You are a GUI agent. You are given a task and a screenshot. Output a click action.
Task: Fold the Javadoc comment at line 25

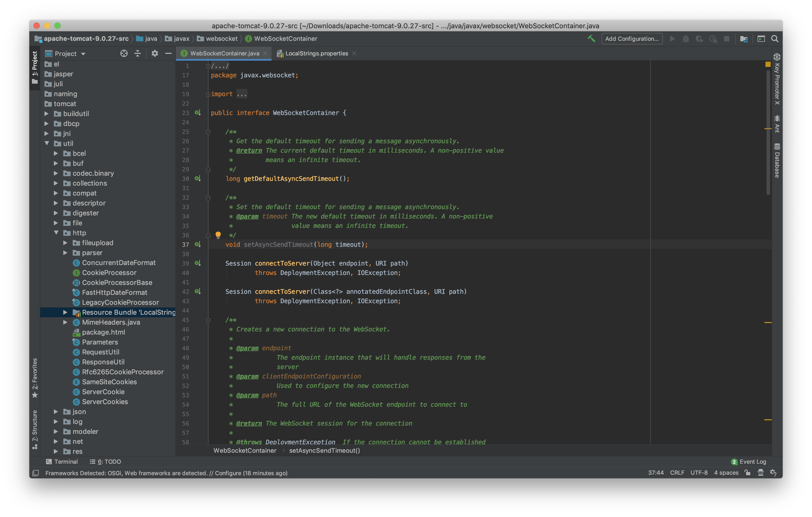pos(208,132)
